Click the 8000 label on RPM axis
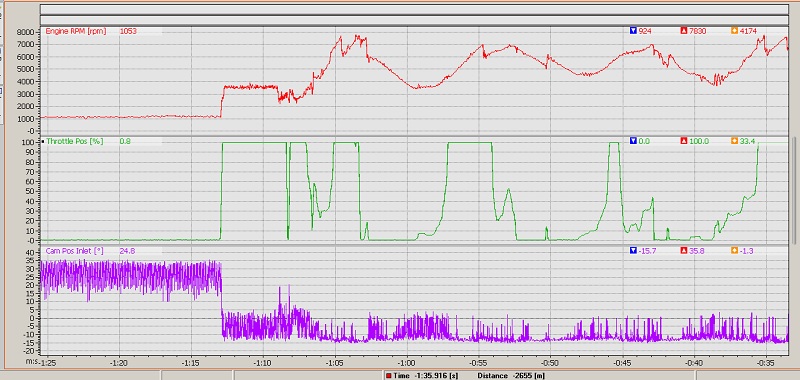 26,32
